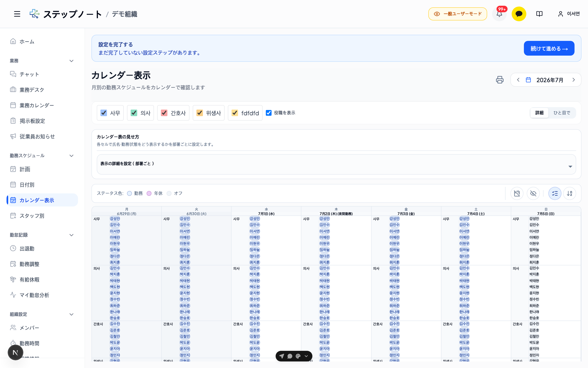
Task: Open 出退勤 in the sidebar
Action: click(42, 248)
